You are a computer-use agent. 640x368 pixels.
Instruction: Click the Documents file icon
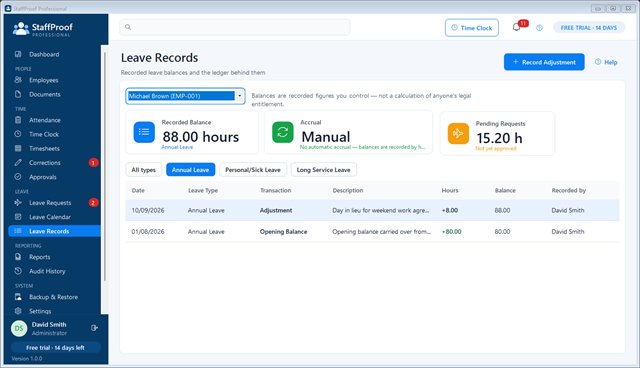(x=18, y=94)
